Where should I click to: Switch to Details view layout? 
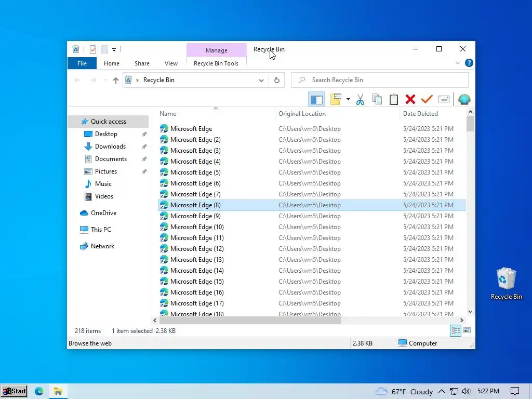pos(456,330)
